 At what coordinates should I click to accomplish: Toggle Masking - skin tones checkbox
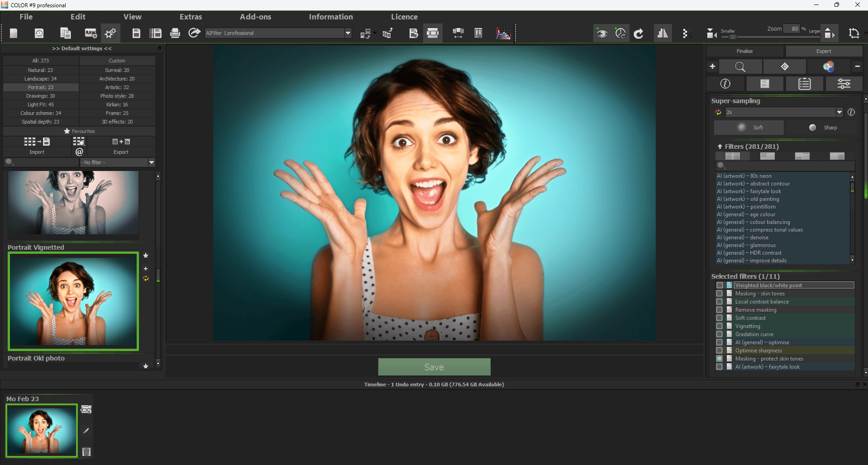click(x=720, y=294)
